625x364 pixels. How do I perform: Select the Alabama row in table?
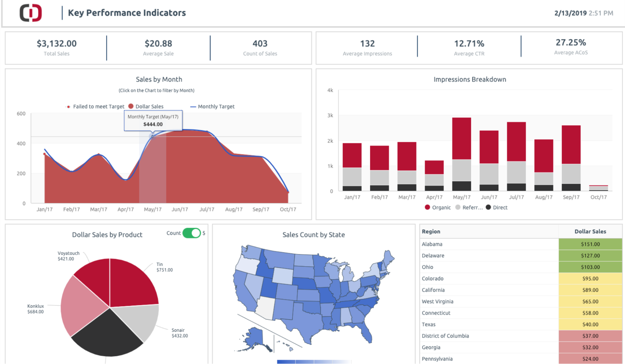tap(432, 244)
